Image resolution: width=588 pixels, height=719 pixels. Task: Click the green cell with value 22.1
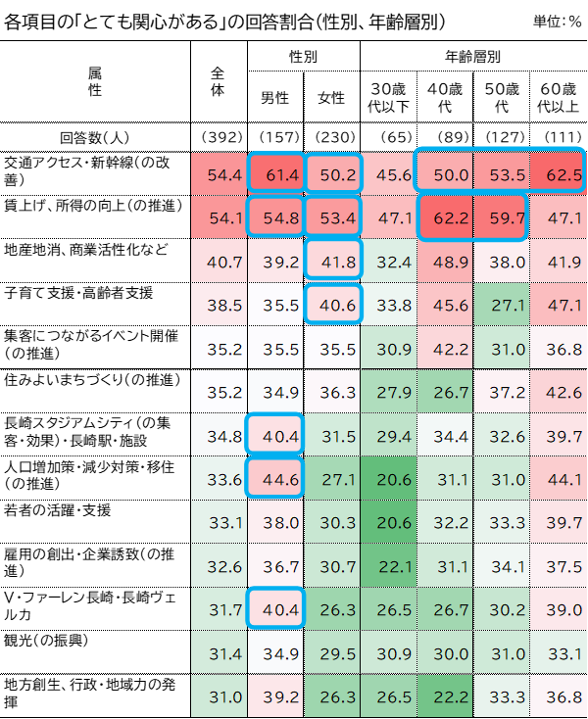pos(388,566)
